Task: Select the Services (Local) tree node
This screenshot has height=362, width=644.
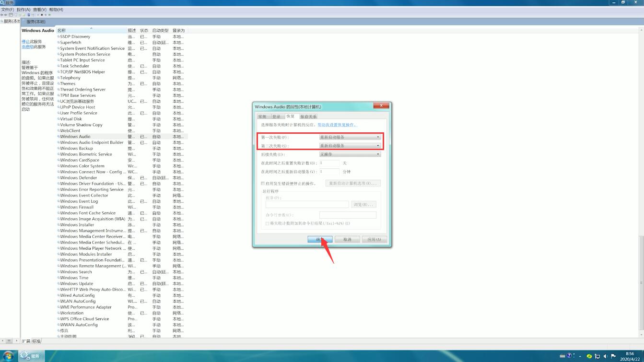Action: [x=11, y=22]
